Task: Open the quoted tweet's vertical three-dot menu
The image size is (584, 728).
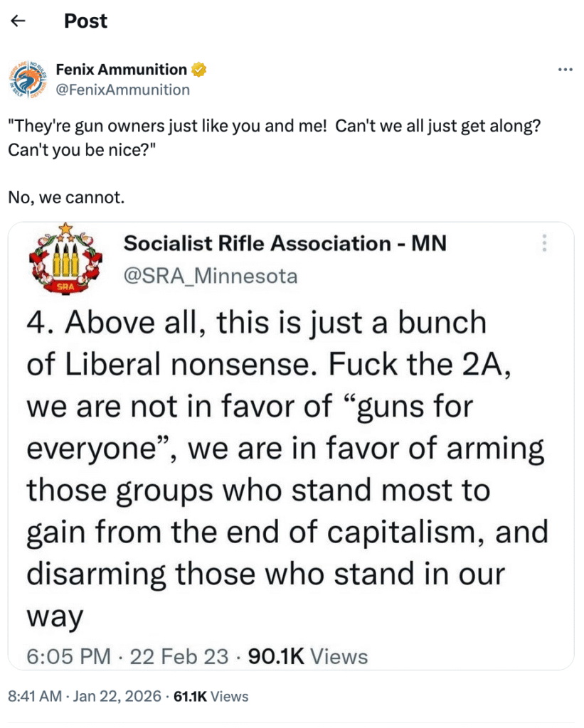Action: pos(545,243)
